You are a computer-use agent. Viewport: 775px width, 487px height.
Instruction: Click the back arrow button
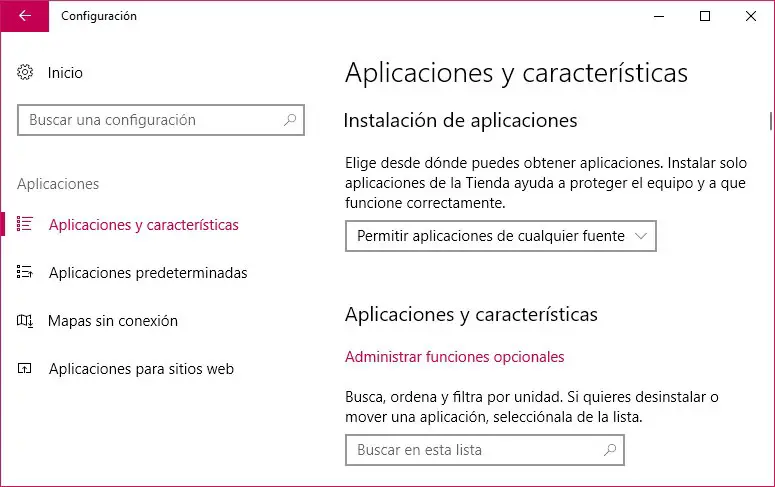pos(25,16)
